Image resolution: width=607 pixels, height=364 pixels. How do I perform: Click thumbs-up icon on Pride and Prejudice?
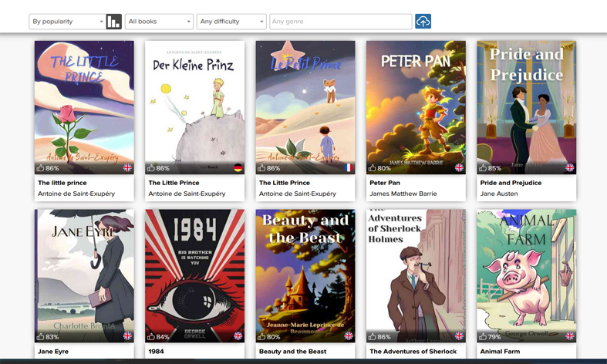coord(483,167)
